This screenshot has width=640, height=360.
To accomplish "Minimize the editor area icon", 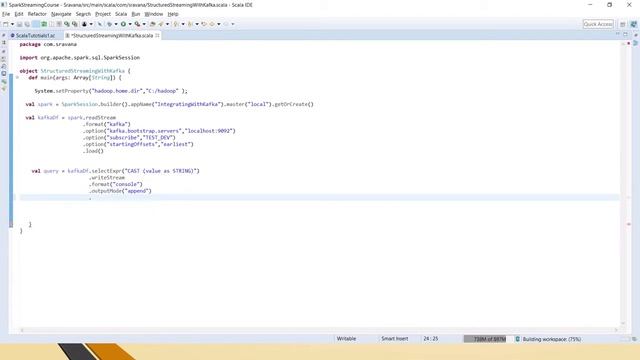I will [618, 34].
